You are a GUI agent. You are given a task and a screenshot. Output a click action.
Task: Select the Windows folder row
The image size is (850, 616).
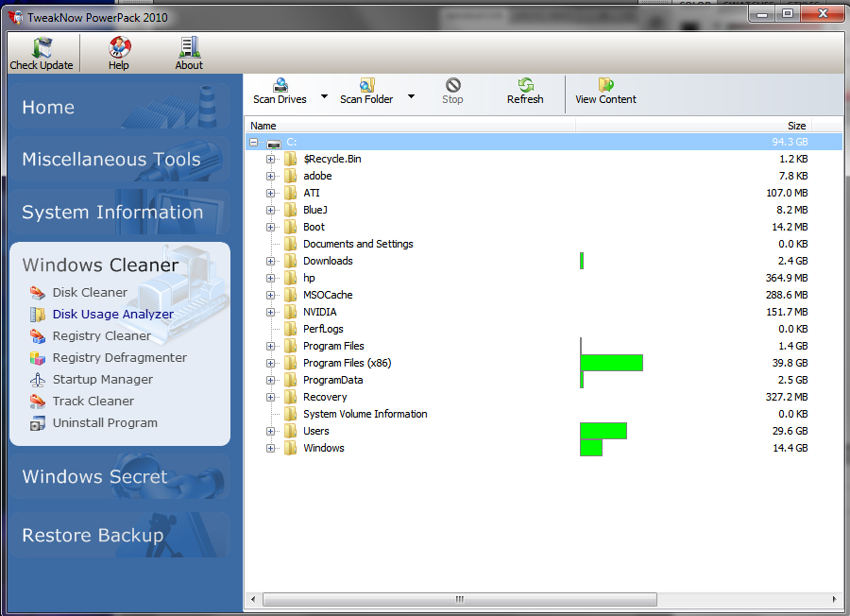(323, 448)
